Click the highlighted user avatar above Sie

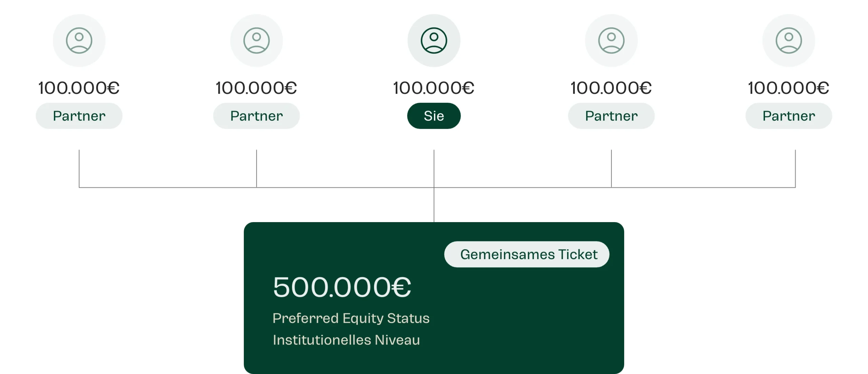point(434,40)
